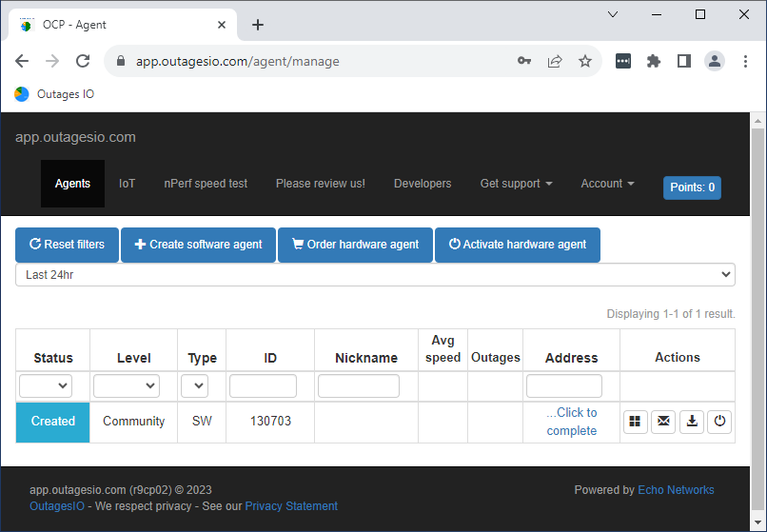Download agent 130703 software icon
Image resolution: width=767 pixels, height=532 pixels.
692,422
